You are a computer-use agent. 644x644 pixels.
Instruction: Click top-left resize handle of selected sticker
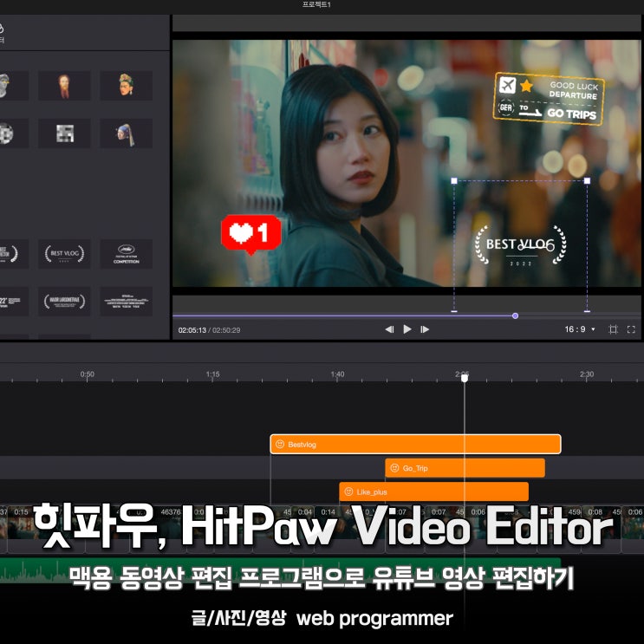pyautogui.click(x=454, y=180)
